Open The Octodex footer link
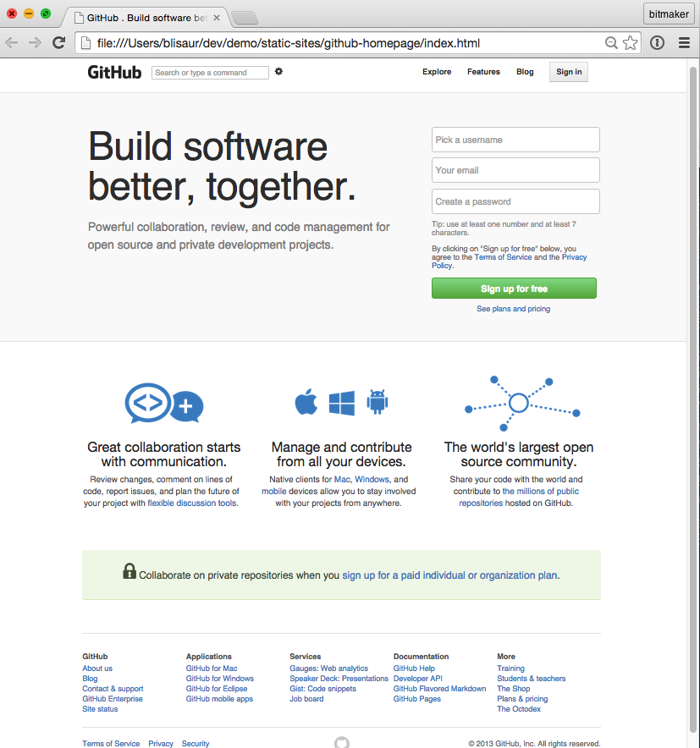Image resolution: width=700 pixels, height=748 pixels. tap(519, 709)
